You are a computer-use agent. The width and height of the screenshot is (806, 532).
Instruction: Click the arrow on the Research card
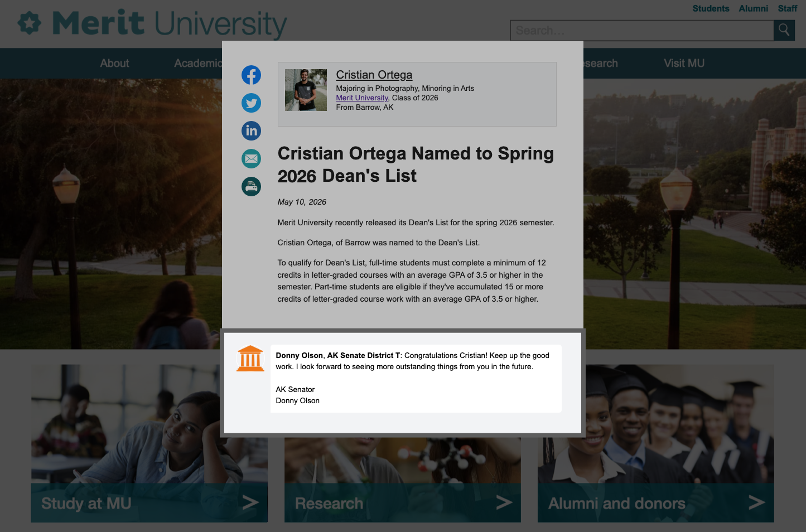pyautogui.click(x=503, y=502)
